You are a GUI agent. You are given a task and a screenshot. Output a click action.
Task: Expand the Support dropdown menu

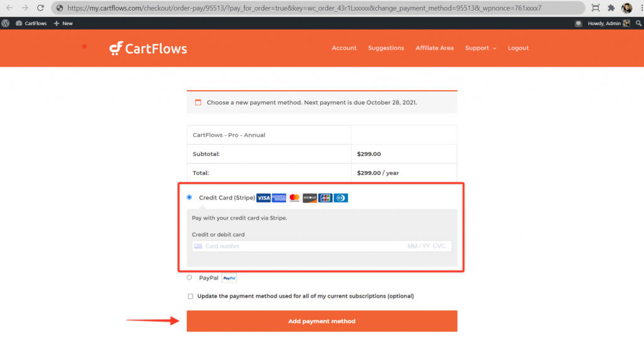480,48
